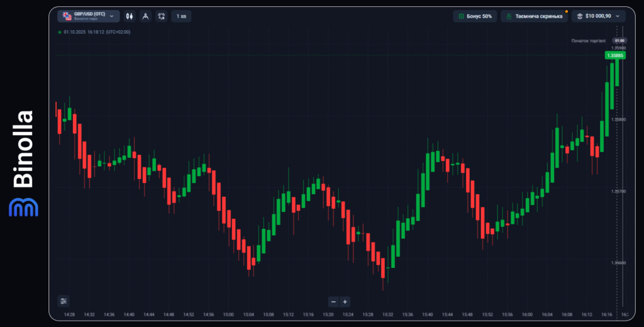Click the Бонус 50% button

[x=475, y=16]
